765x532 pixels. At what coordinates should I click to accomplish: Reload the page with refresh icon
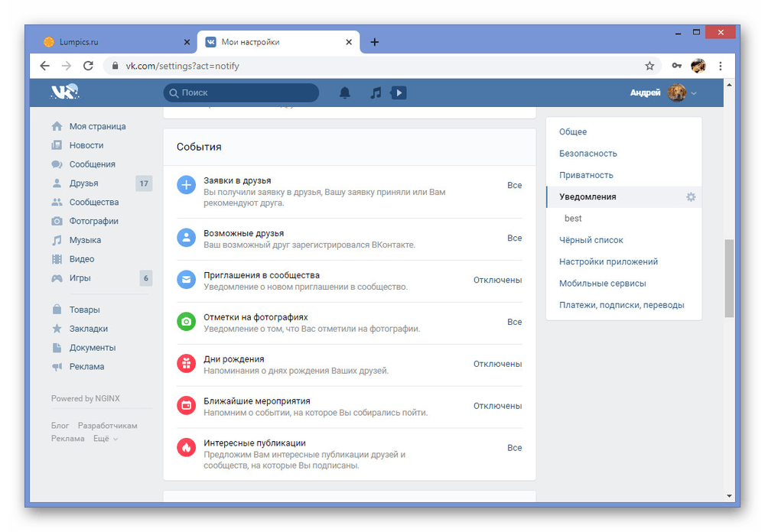click(88, 66)
